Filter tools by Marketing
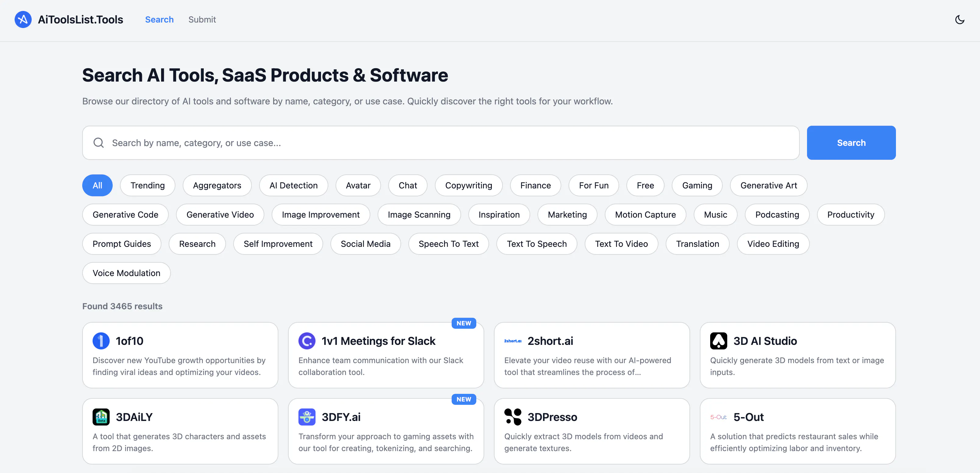This screenshot has height=473, width=980. coord(567,215)
